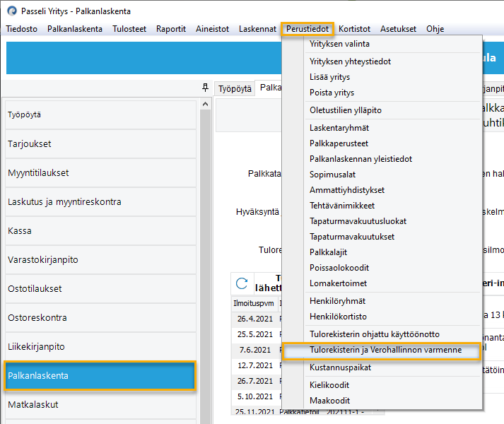The image size is (504, 424).
Task: Open the Tiedosto menu
Action: coord(21,29)
